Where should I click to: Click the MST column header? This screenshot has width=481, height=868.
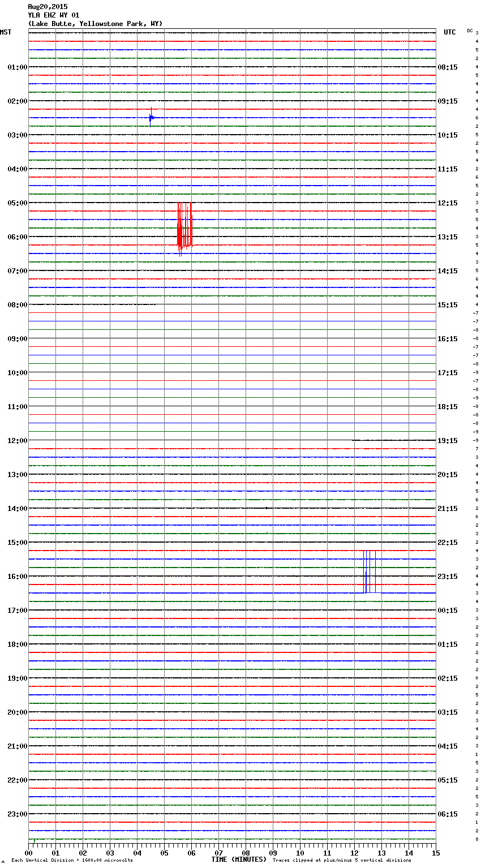click(x=6, y=32)
